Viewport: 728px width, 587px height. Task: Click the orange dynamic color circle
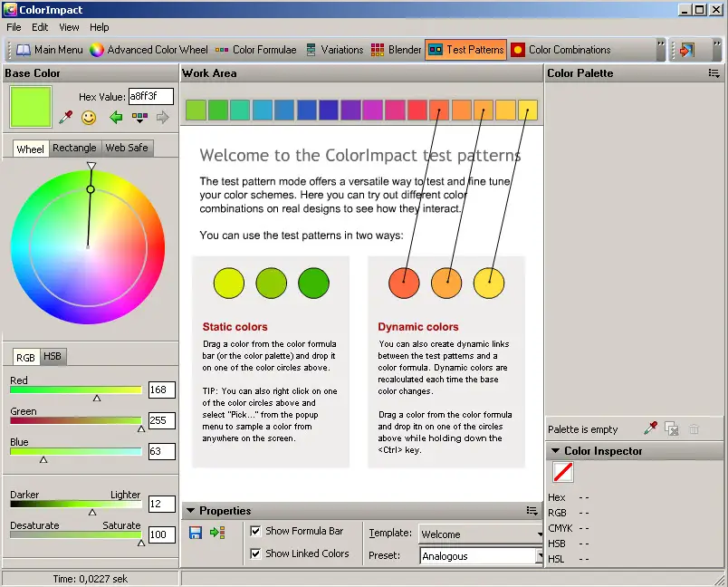(x=446, y=283)
